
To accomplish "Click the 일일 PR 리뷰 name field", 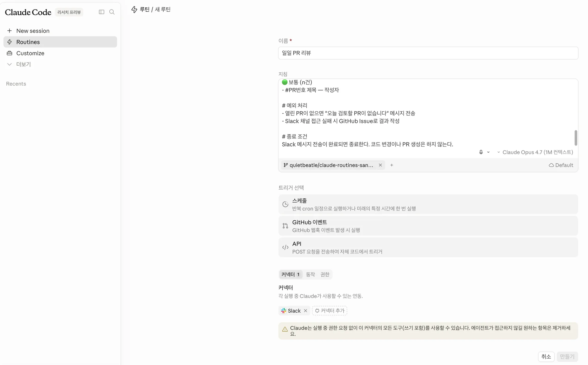I will 428,53.
